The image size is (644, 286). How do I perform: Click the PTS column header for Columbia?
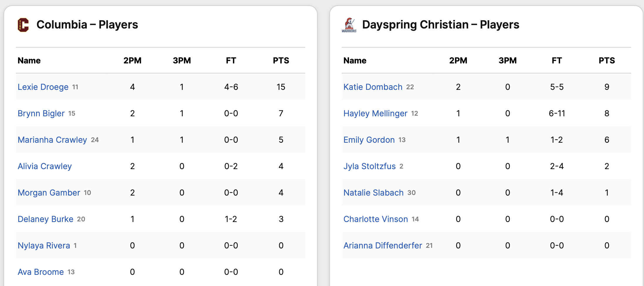pos(281,60)
